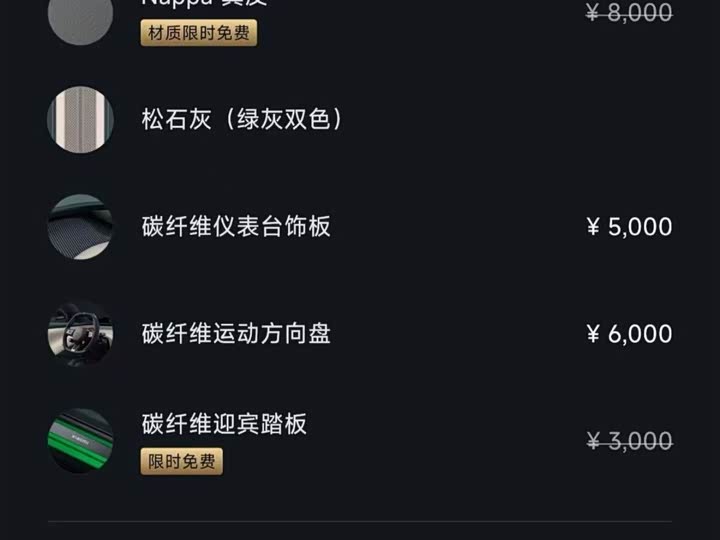The image size is (720, 540).
Task: Choose the 松石灰 striped color swatch
Action: [80, 120]
